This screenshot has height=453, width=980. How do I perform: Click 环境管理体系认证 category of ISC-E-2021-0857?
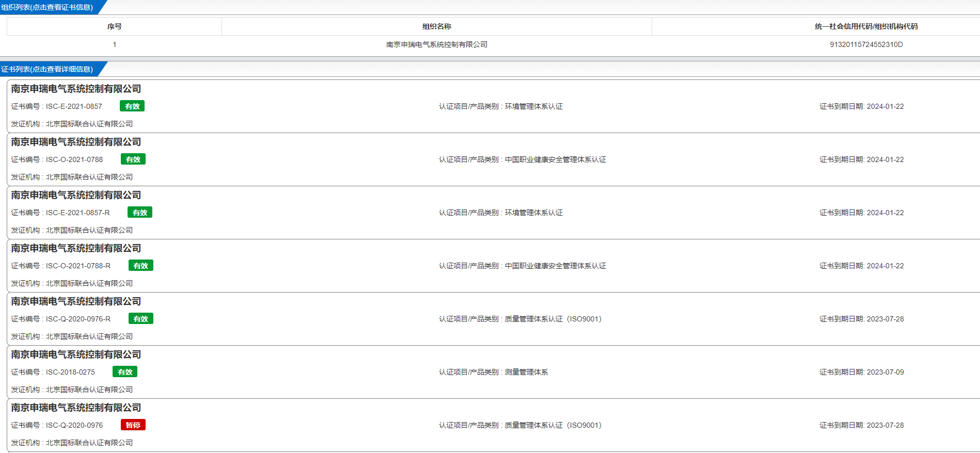pos(534,106)
